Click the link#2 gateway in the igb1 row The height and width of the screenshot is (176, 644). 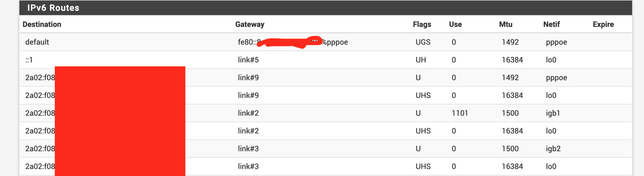click(x=248, y=113)
